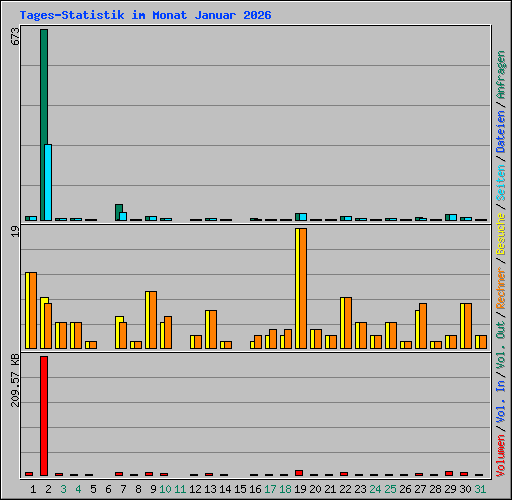This screenshot has width=512, height=500.
Task: Click day label 13 on the axis
Action: [x=210, y=489]
